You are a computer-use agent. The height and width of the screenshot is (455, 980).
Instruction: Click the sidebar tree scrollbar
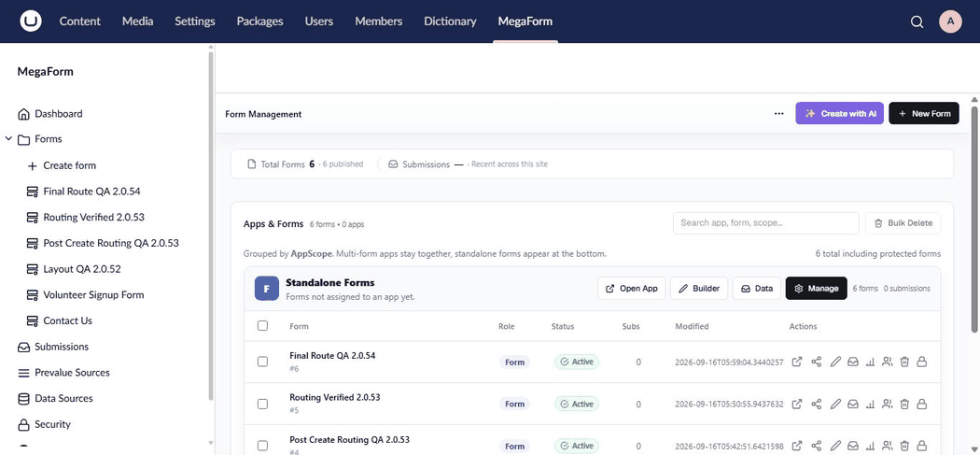211,225
